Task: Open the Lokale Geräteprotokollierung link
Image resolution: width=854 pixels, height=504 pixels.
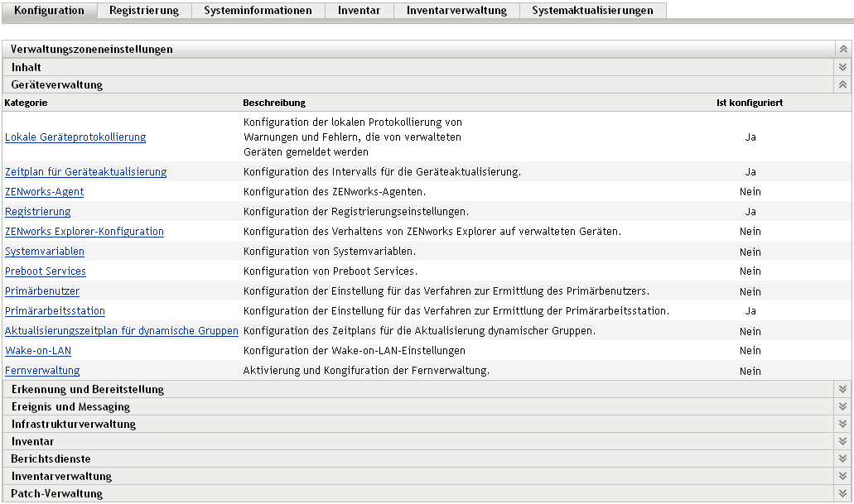Action: click(x=75, y=137)
